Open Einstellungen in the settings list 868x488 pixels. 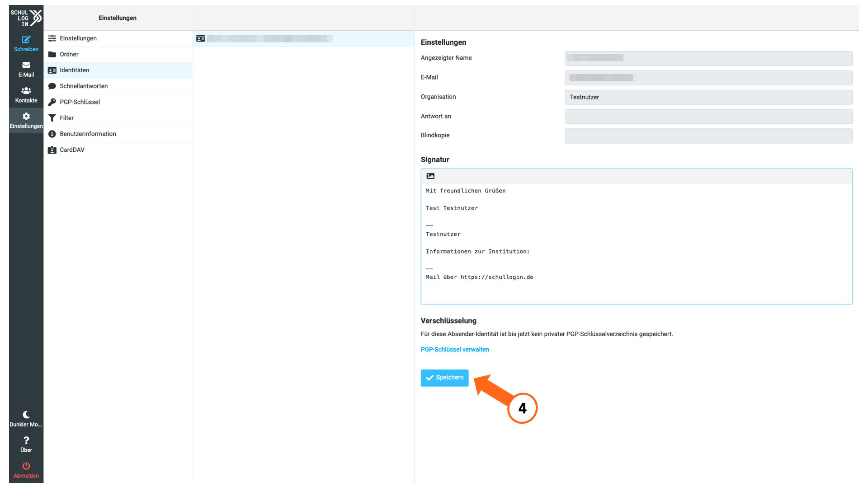[x=118, y=38]
